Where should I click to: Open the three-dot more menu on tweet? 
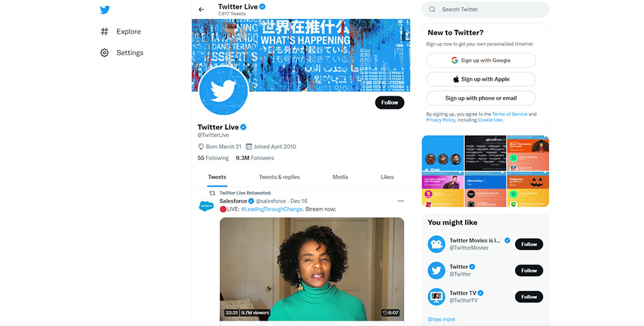coord(401,201)
